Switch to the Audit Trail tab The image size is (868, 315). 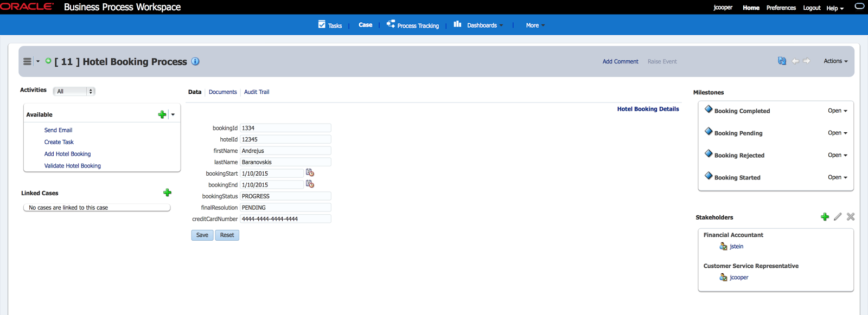coord(257,92)
